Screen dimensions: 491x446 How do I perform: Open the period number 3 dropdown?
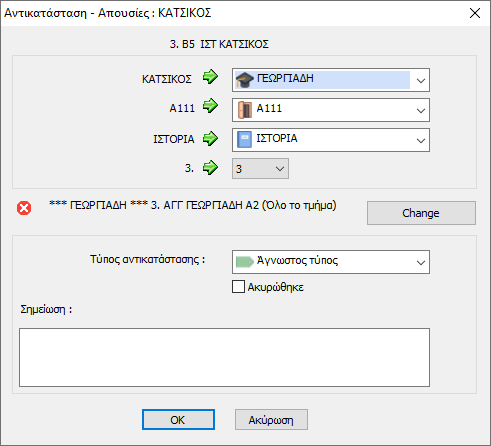(x=260, y=169)
